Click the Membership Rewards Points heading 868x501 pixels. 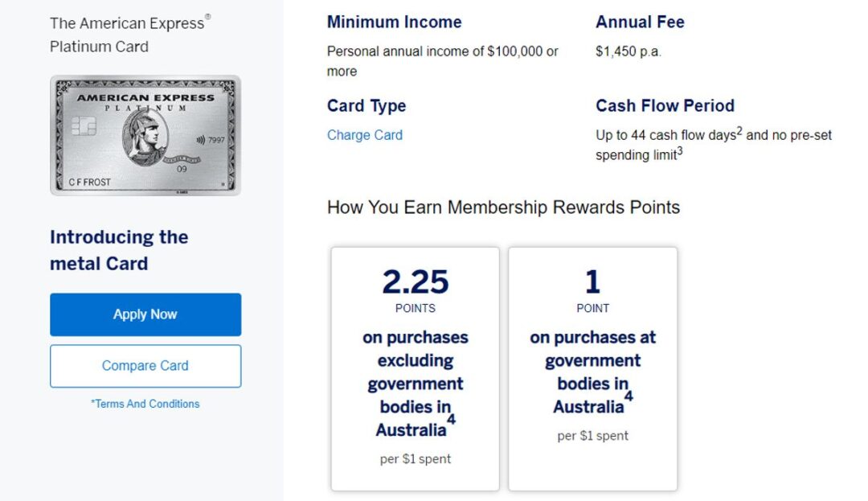pyautogui.click(x=503, y=207)
